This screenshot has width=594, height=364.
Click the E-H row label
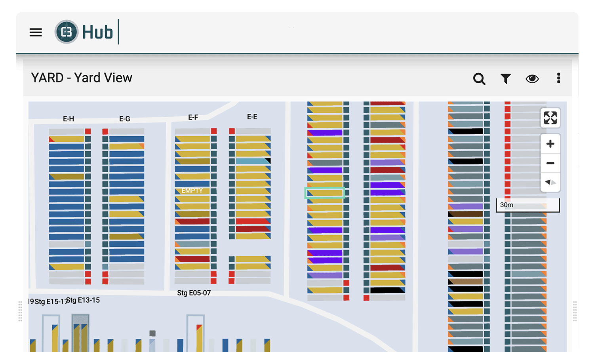click(69, 119)
